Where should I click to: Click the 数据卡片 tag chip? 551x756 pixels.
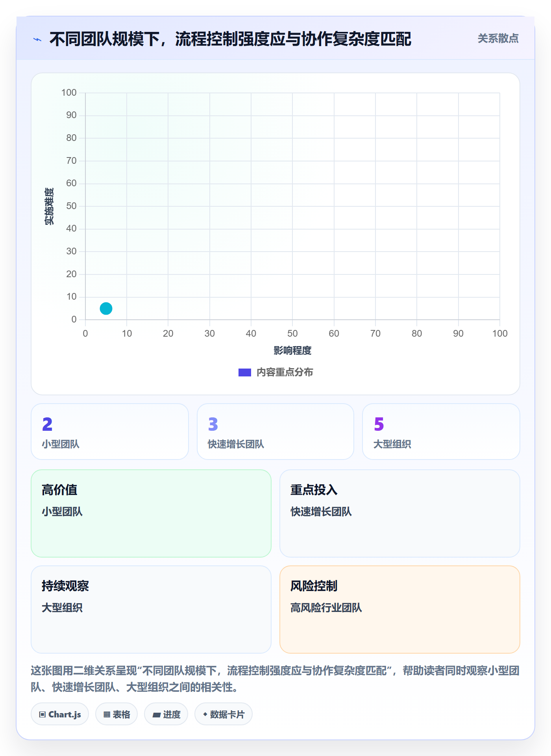point(224,714)
